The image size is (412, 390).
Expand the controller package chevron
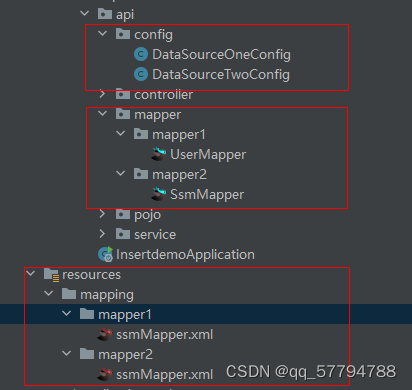[x=103, y=94]
